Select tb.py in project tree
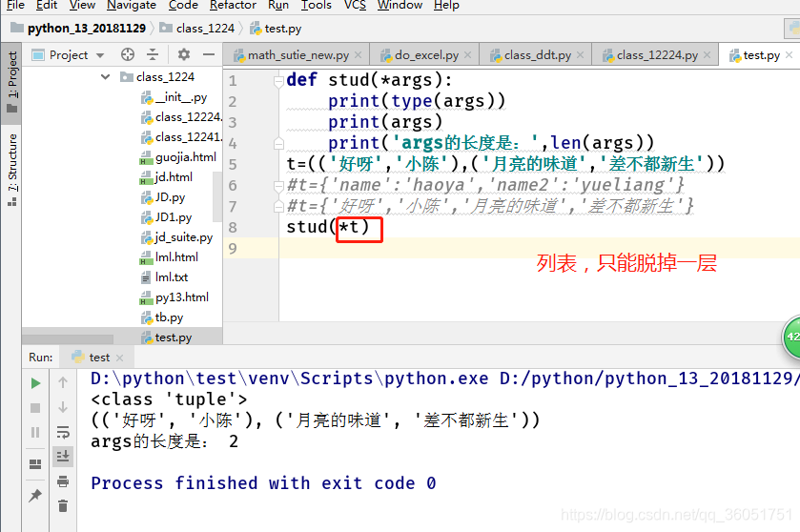 [x=162, y=317]
